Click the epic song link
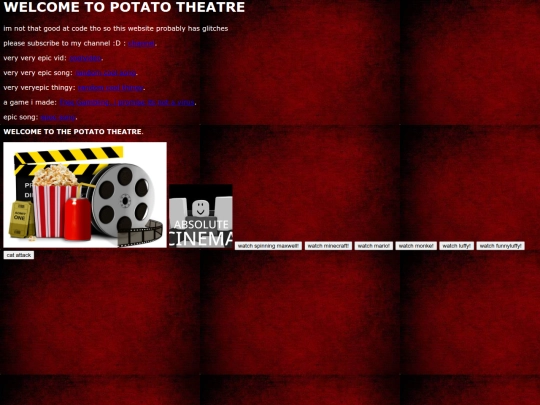540x405 pixels. pyautogui.click(x=58, y=117)
